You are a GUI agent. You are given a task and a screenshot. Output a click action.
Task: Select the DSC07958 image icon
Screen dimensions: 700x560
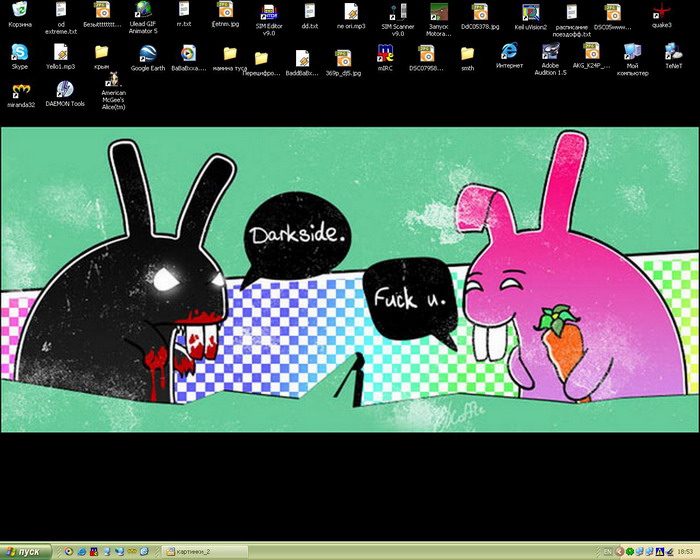pos(426,59)
